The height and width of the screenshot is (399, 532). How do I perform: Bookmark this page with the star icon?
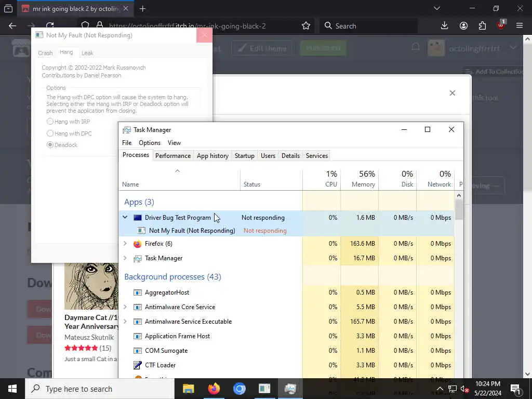[305, 26]
